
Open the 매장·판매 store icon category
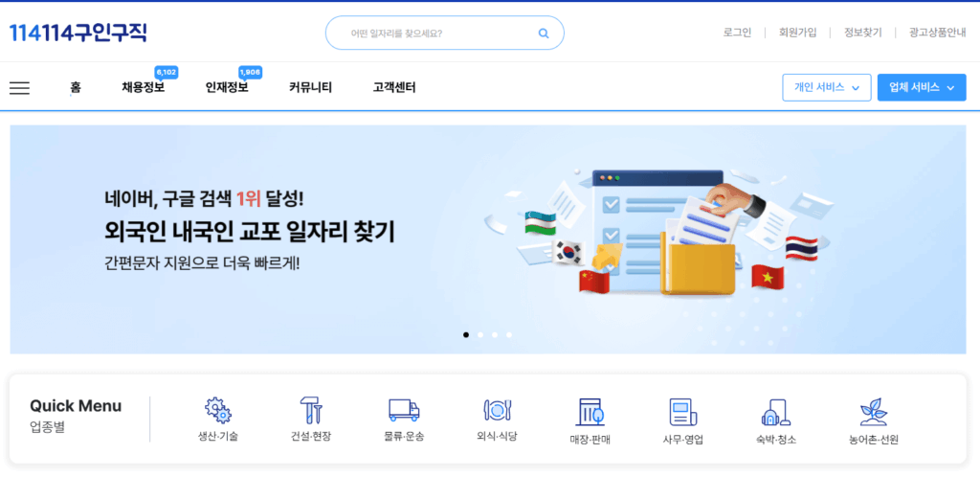tap(590, 412)
